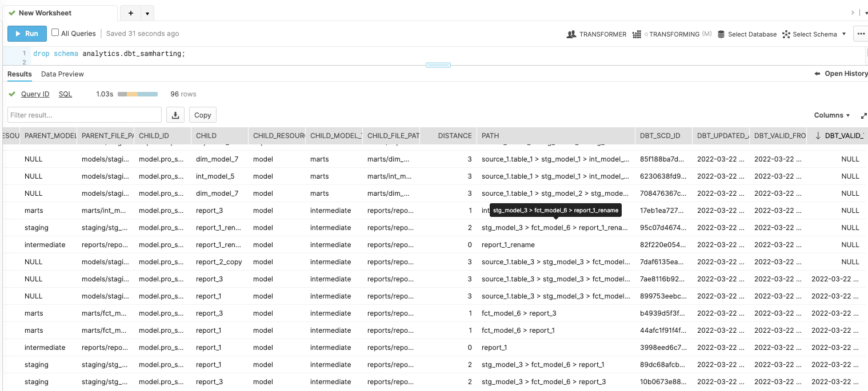Viewport: 868px width, 391px height.
Task: Select the 'report_1' path cell with distance 0
Action: (x=555, y=348)
